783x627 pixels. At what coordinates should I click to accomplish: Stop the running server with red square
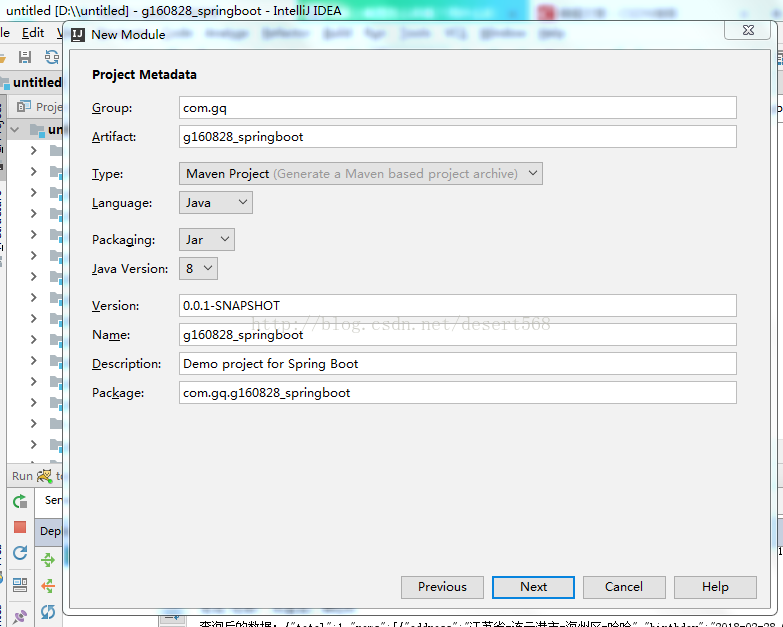coord(20,527)
